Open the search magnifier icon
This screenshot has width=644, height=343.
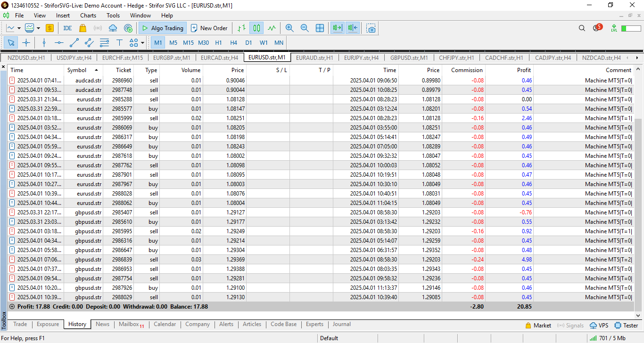click(582, 28)
